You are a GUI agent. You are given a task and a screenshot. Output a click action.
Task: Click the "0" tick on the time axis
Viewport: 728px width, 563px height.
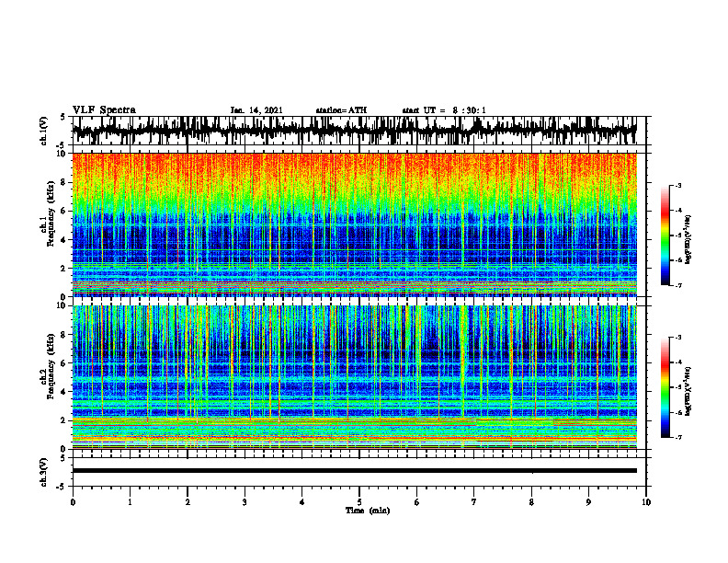tap(73, 502)
